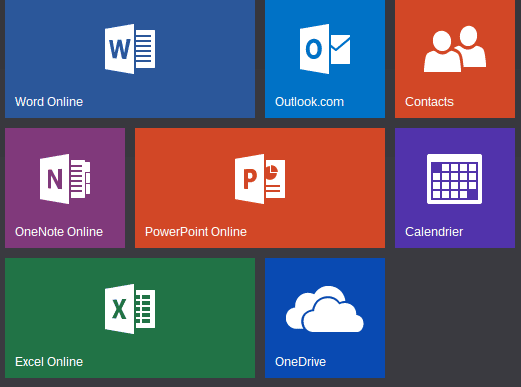Click the "Word Online" label

49,102
